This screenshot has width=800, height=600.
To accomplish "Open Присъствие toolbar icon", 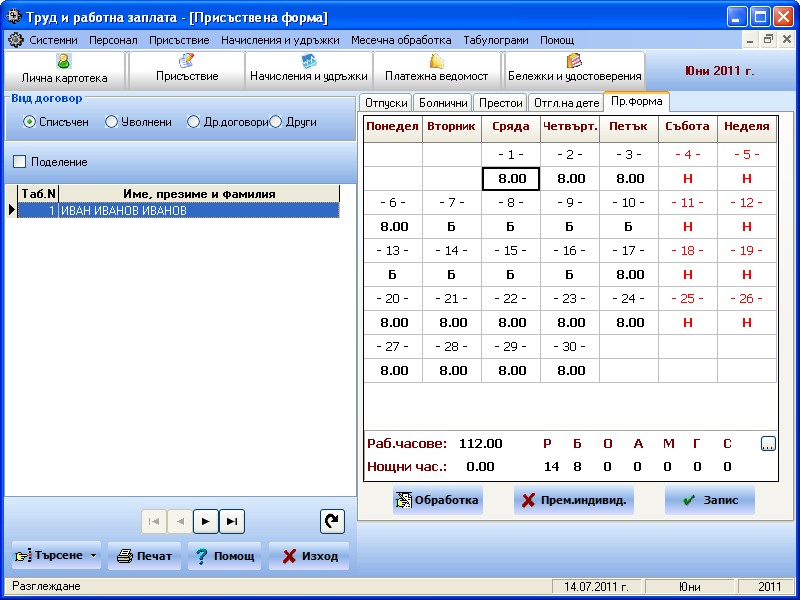I will pyautogui.click(x=187, y=70).
